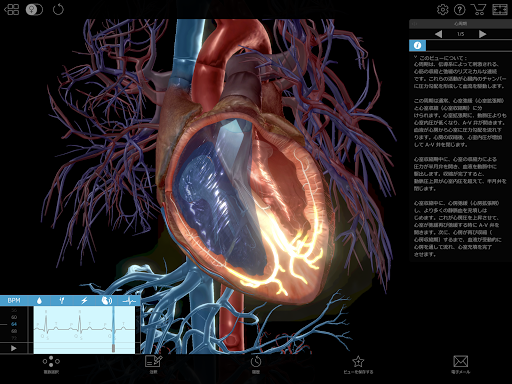Toggle the heart sounds icon
This screenshot has width=512, height=384.
(107, 301)
